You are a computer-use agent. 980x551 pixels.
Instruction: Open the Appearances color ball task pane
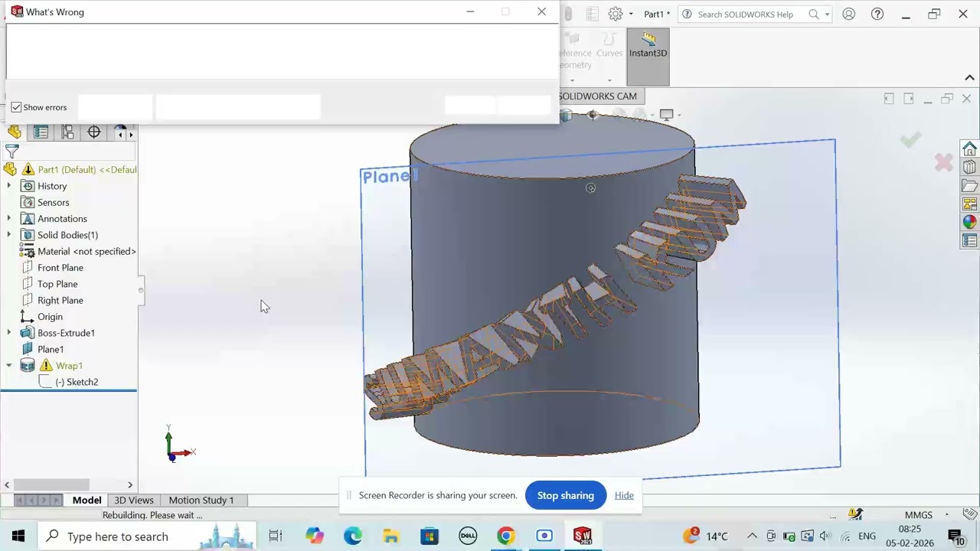pyautogui.click(x=969, y=223)
